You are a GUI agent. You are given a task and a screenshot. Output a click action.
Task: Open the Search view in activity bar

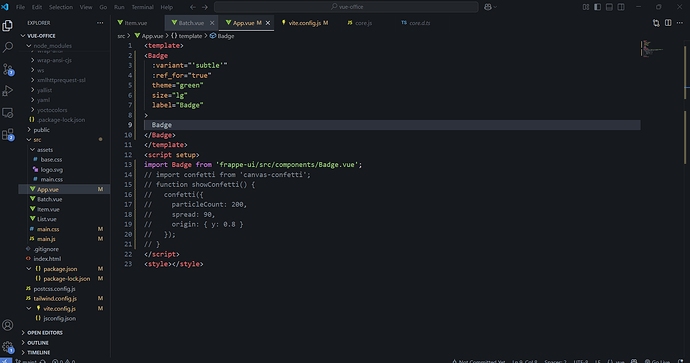(7, 47)
